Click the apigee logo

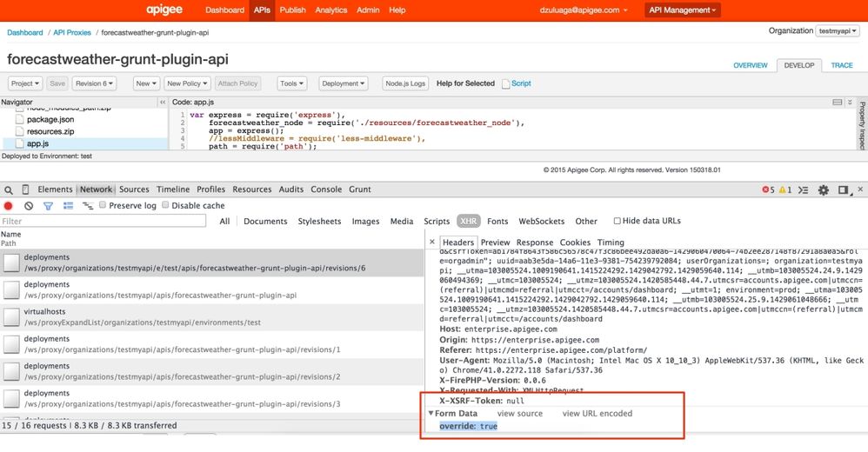[x=164, y=10]
